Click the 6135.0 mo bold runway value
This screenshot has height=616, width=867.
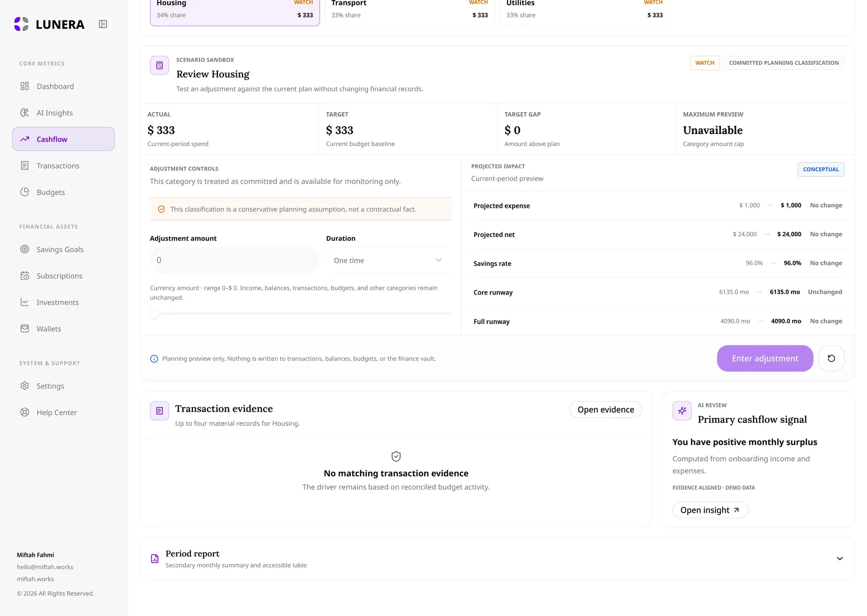[785, 292]
